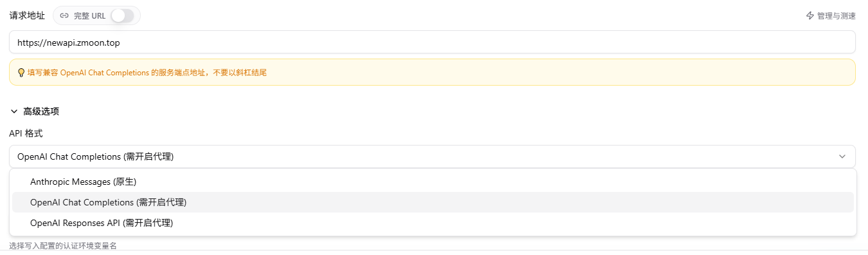This screenshot has height=255, width=868.
Task: Click the lightning bolt icon near 管理与测速
Action: 810,15
